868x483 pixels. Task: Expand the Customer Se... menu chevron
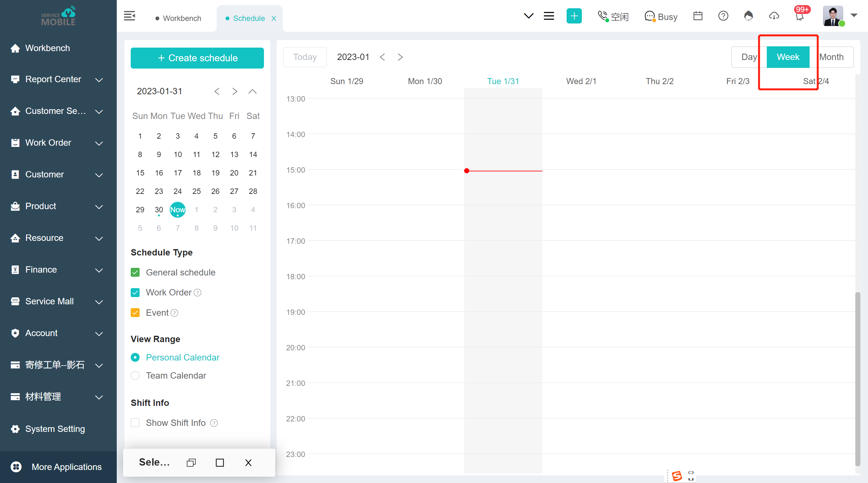tap(99, 112)
